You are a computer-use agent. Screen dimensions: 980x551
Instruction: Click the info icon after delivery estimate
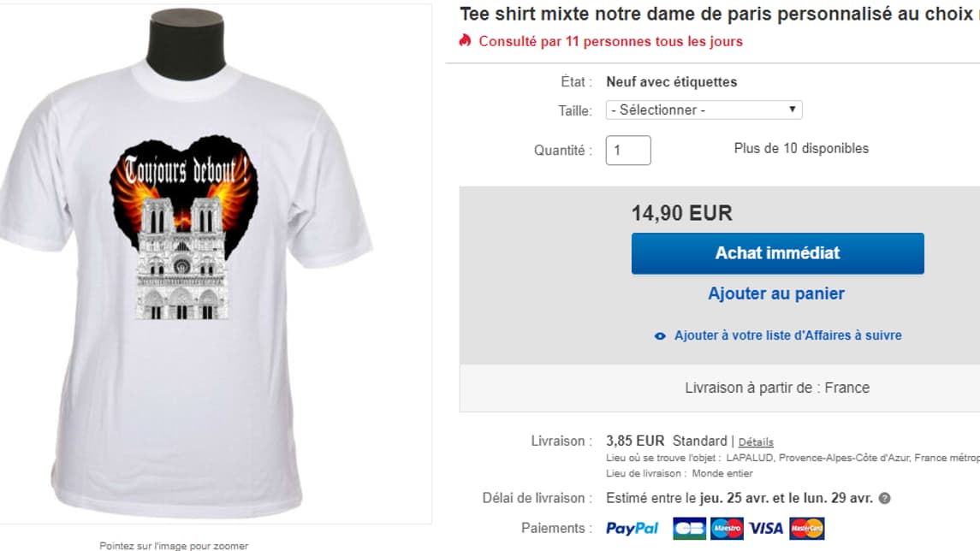click(x=884, y=498)
